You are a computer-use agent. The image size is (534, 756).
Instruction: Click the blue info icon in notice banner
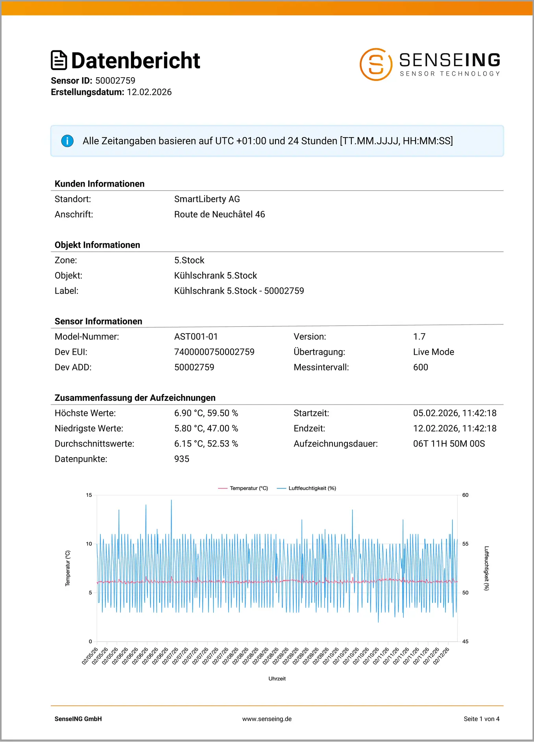[x=67, y=141]
